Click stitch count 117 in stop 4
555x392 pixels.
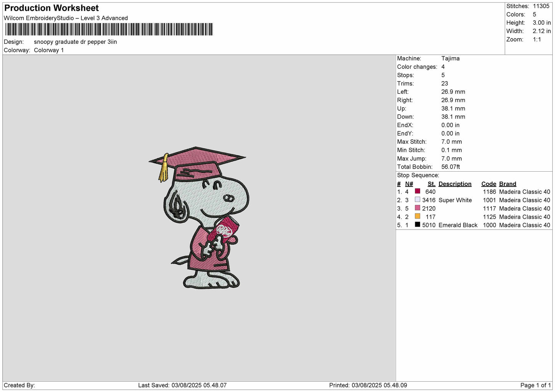pos(431,217)
